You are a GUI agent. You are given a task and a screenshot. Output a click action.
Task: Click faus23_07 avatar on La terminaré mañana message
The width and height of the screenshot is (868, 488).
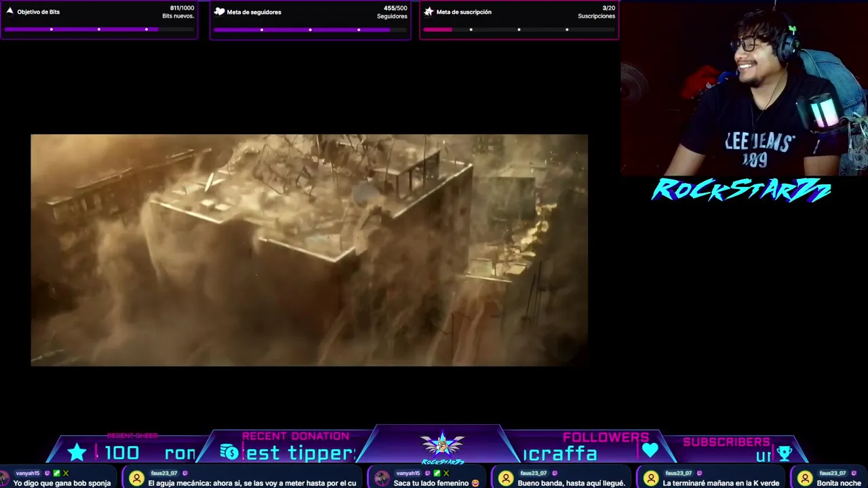[x=652, y=479]
